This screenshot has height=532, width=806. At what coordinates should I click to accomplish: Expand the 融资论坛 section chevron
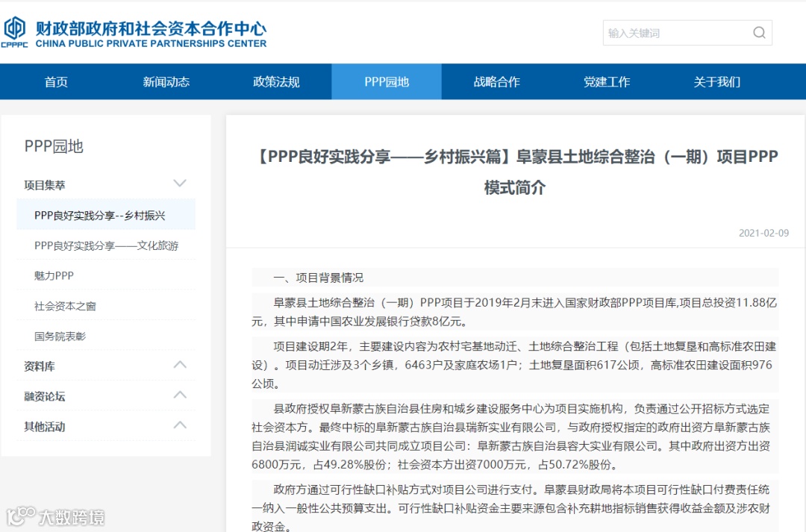pyautogui.click(x=179, y=395)
